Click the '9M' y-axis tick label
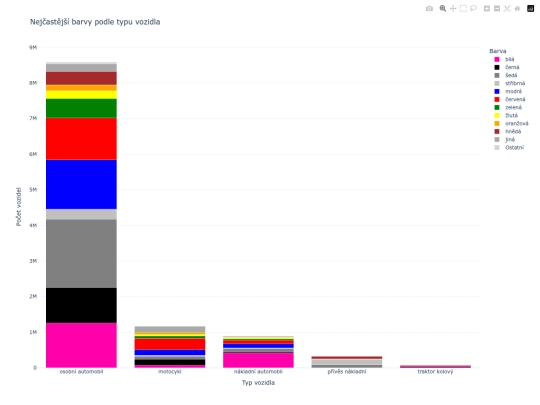 pyautogui.click(x=33, y=48)
